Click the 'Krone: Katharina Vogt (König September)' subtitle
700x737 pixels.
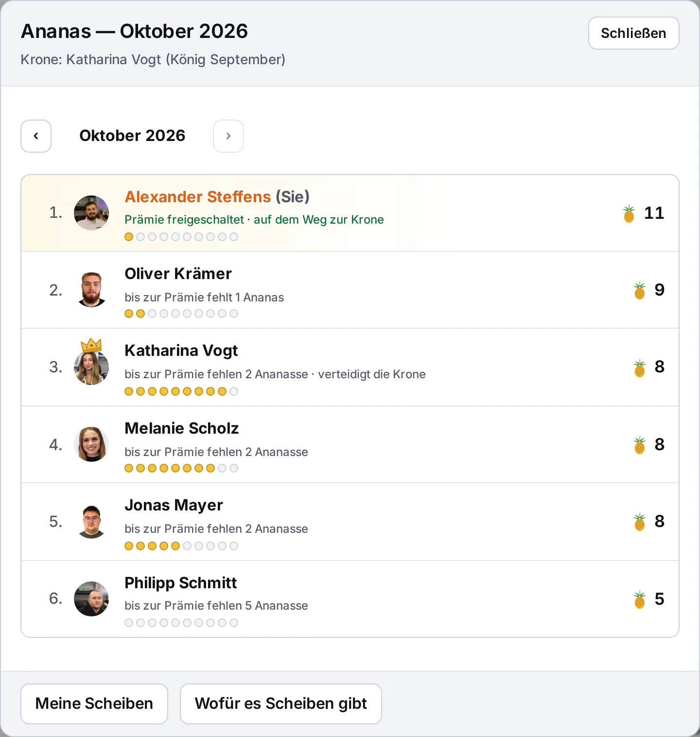point(153,59)
